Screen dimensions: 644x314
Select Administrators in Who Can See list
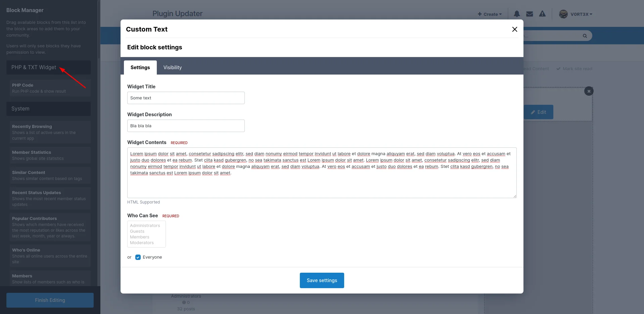click(x=145, y=226)
